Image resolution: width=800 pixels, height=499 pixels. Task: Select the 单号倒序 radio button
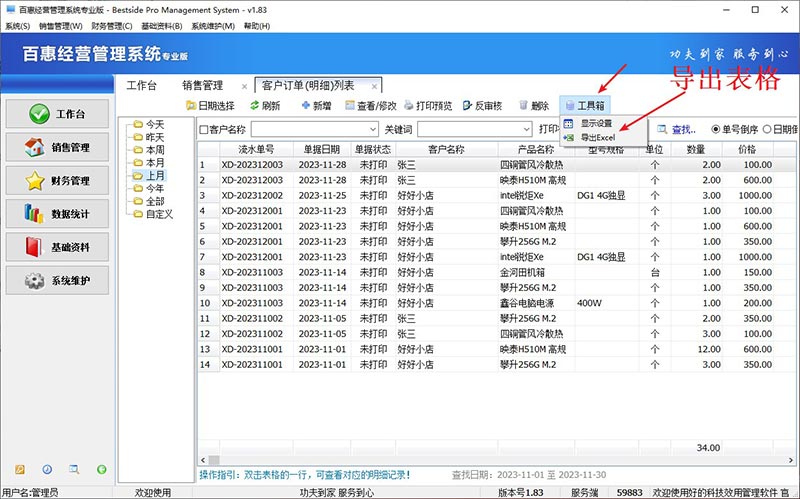click(716, 129)
